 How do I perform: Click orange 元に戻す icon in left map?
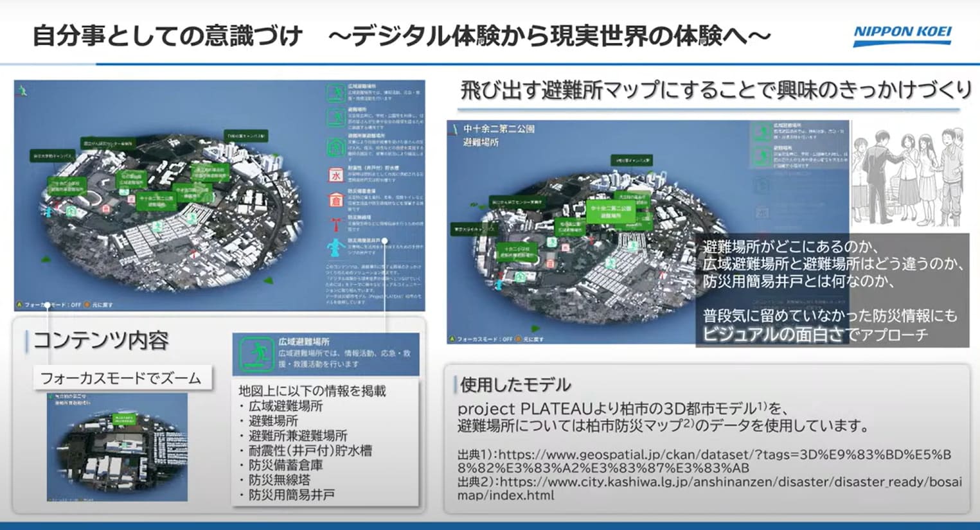point(87,305)
